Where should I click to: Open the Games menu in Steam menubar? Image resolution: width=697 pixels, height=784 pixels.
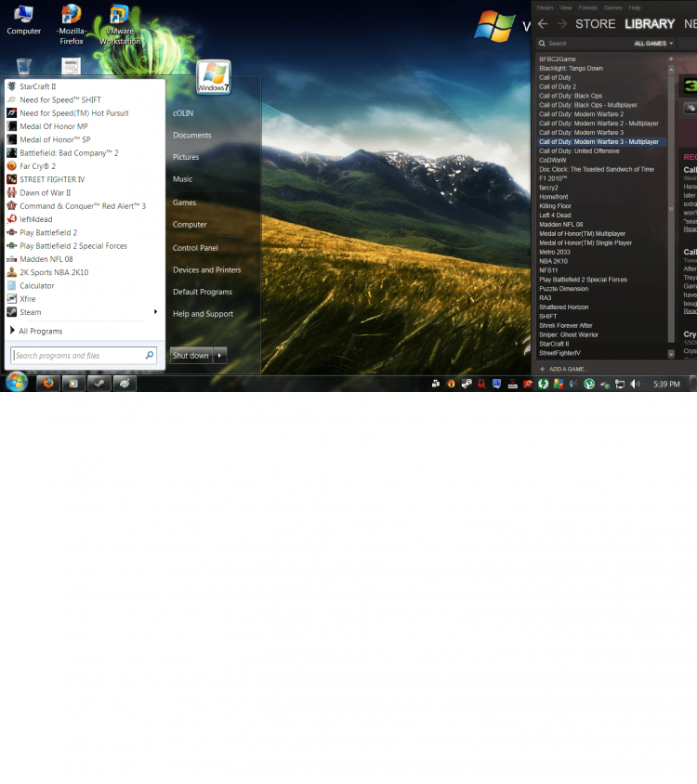[x=613, y=8]
